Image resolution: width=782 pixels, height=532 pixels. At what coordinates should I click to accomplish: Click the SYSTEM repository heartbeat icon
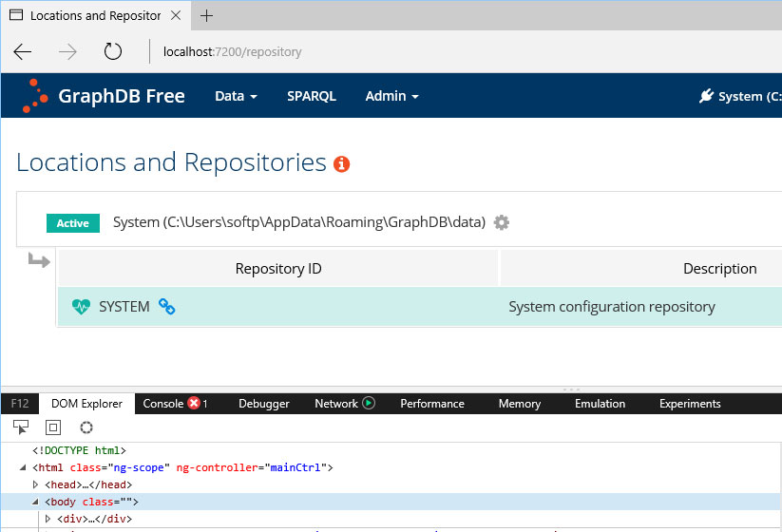81,307
